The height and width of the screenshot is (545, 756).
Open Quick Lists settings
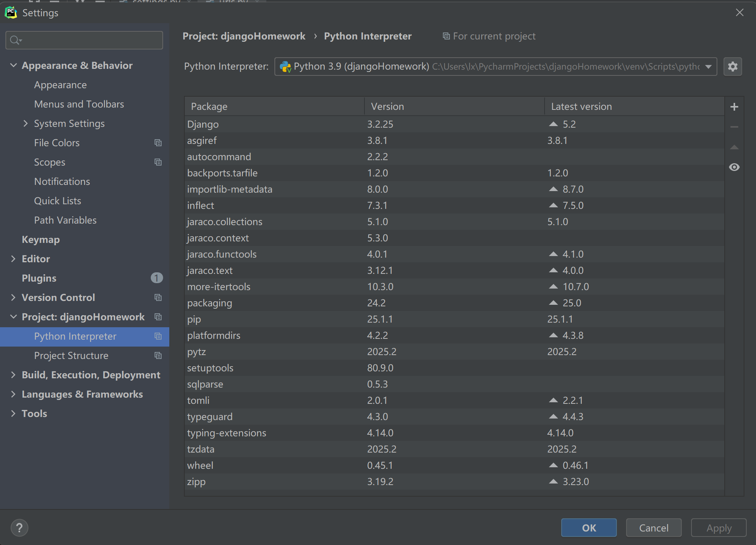(58, 201)
